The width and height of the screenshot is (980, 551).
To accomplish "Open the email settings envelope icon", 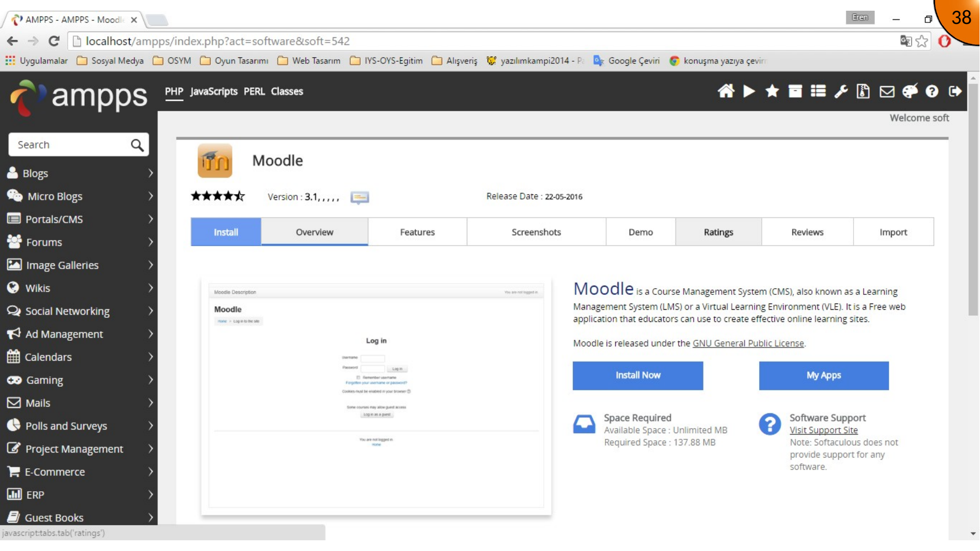I will click(887, 91).
